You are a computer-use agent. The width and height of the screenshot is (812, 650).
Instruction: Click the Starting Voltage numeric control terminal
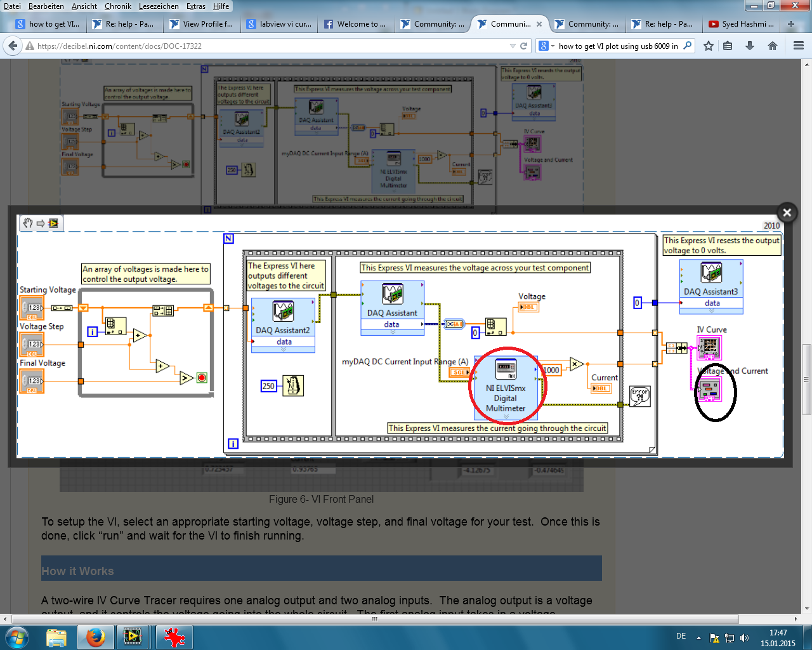(x=32, y=308)
